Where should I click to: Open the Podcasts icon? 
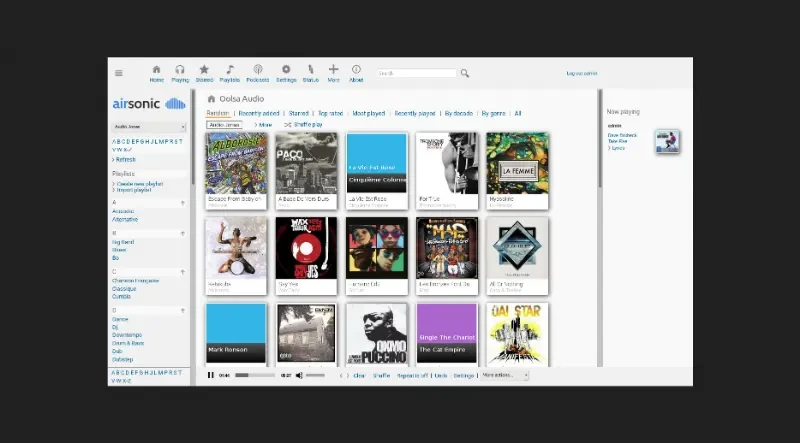coord(258,69)
